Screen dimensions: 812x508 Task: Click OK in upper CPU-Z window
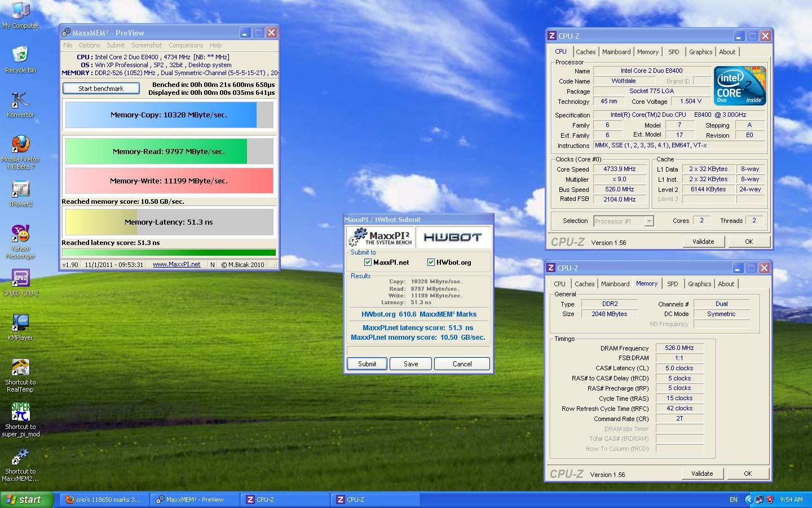point(749,242)
